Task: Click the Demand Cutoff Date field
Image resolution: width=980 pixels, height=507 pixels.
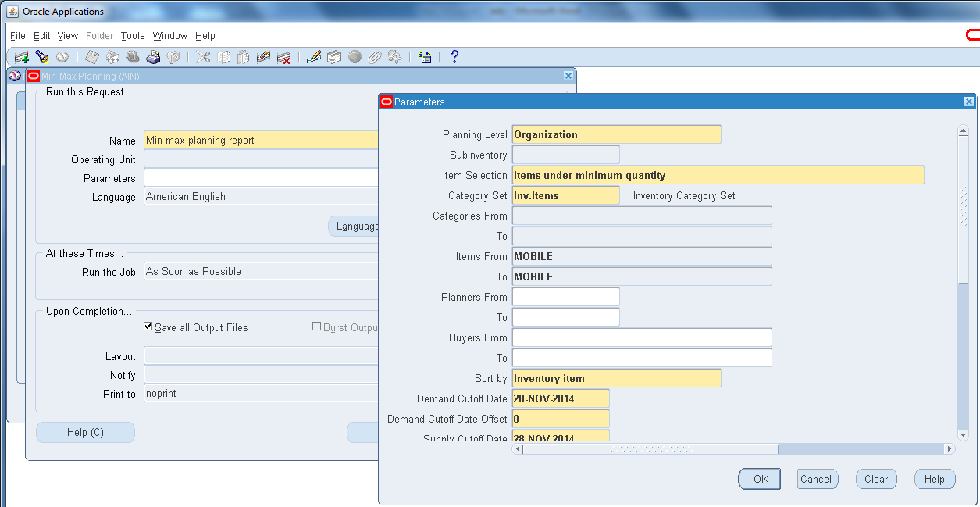Action: [560, 398]
